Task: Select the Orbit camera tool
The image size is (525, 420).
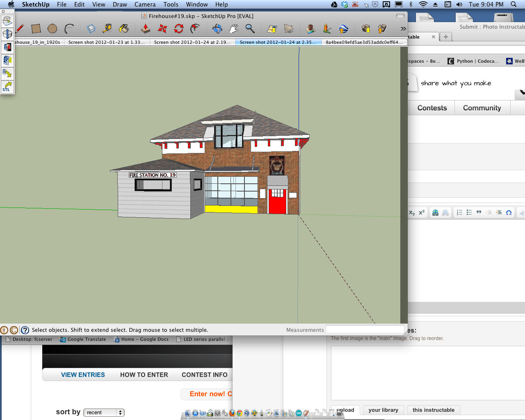Action: point(217,29)
